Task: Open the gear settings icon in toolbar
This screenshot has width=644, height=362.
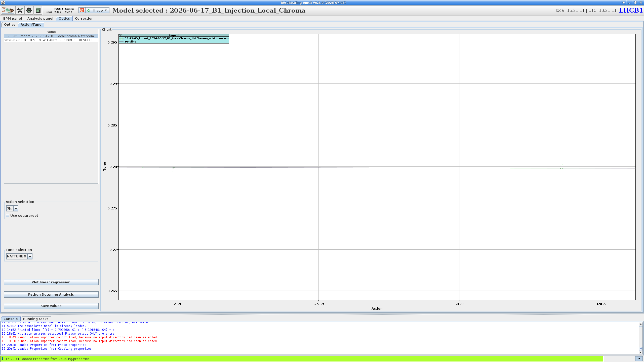Action: point(29,10)
